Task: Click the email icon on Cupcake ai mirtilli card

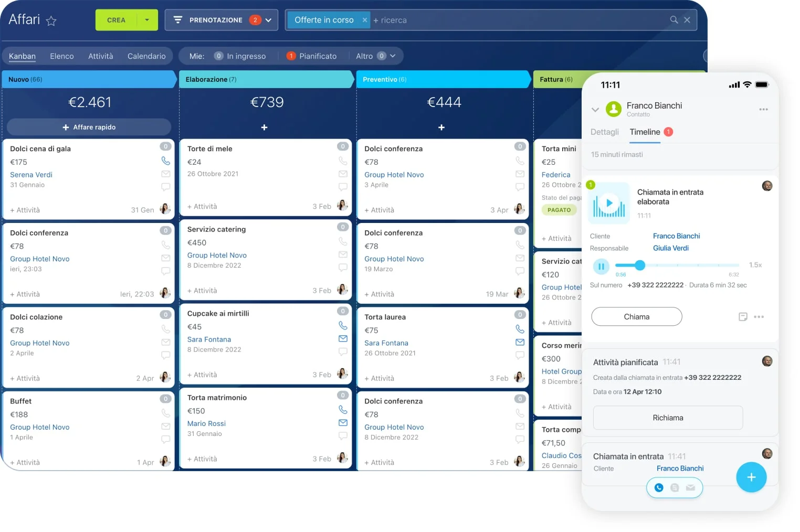Action: click(x=343, y=339)
